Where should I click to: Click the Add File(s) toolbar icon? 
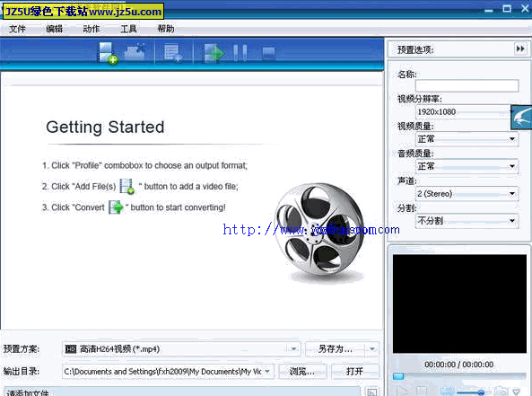point(108,53)
